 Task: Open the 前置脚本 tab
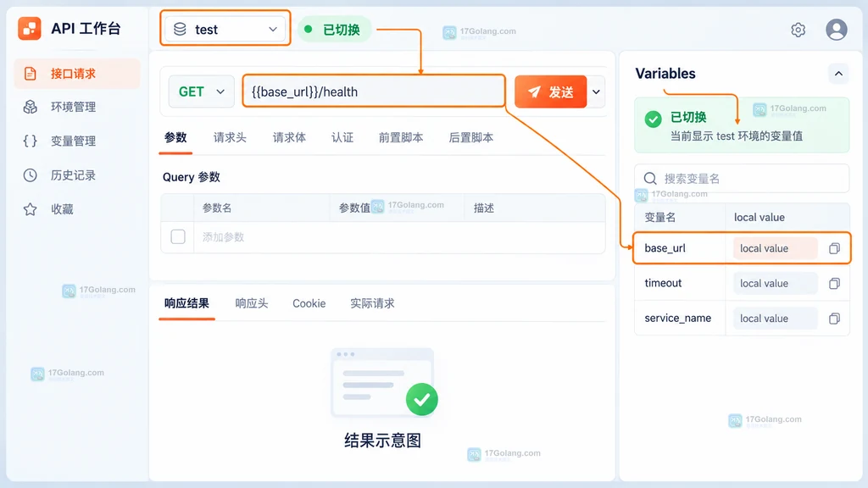coord(401,138)
